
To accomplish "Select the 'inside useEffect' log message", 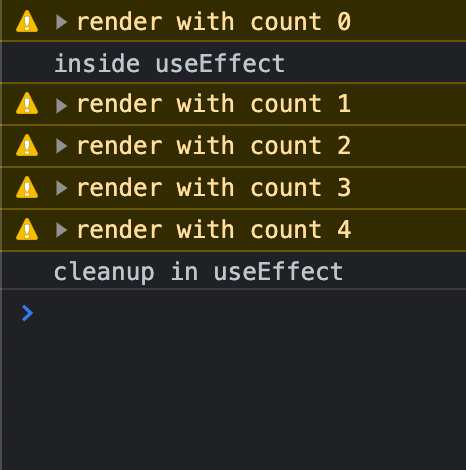I will pyautogui.click(x=169, y=63).
